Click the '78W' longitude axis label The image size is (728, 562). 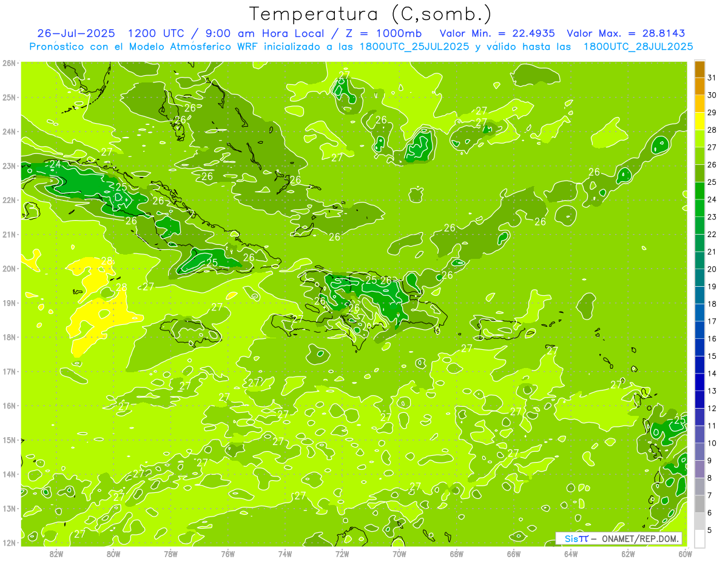171,554
